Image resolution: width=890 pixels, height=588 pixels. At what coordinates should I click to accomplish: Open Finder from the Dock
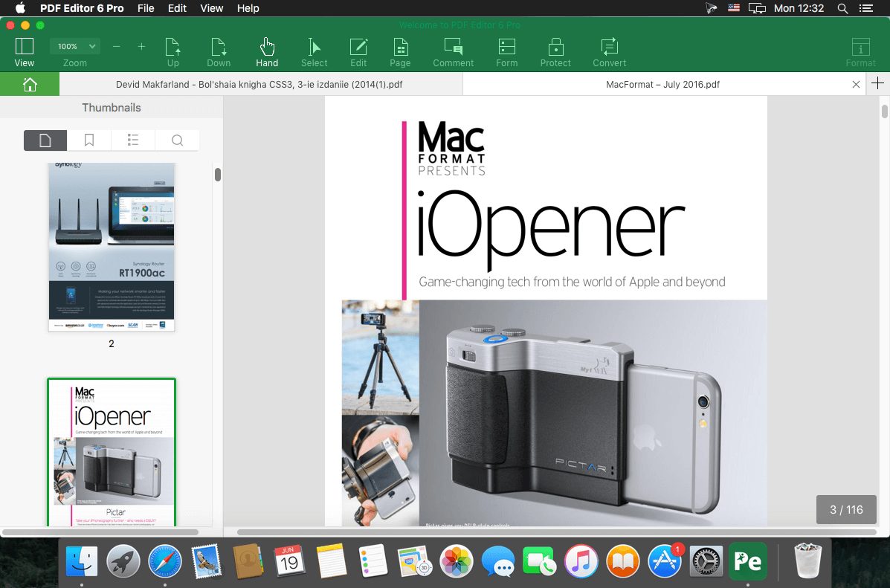pos(82,560)
